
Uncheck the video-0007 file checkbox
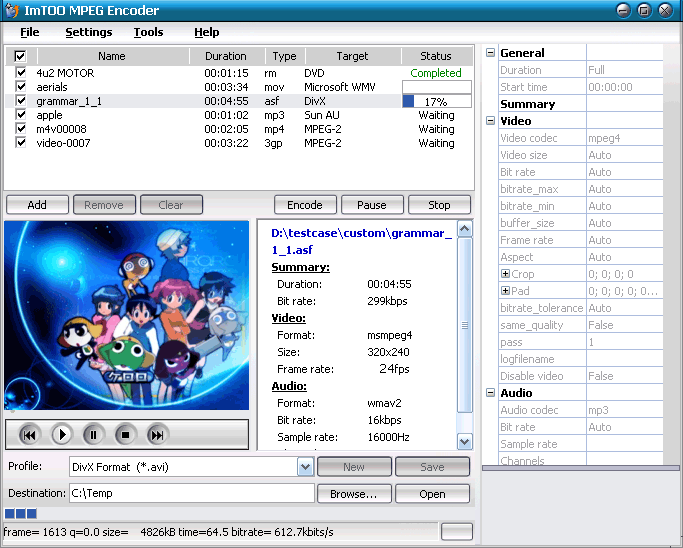(20, 143)
